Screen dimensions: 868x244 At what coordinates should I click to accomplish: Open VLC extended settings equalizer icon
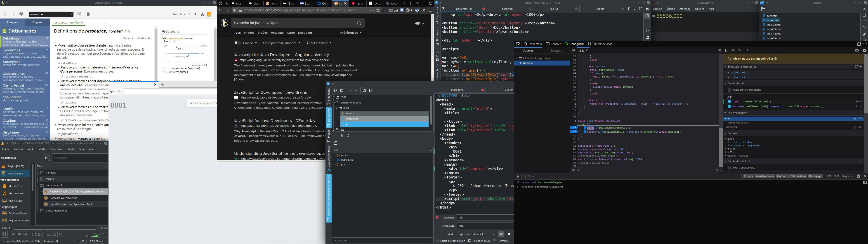click(x=40, y=234)
